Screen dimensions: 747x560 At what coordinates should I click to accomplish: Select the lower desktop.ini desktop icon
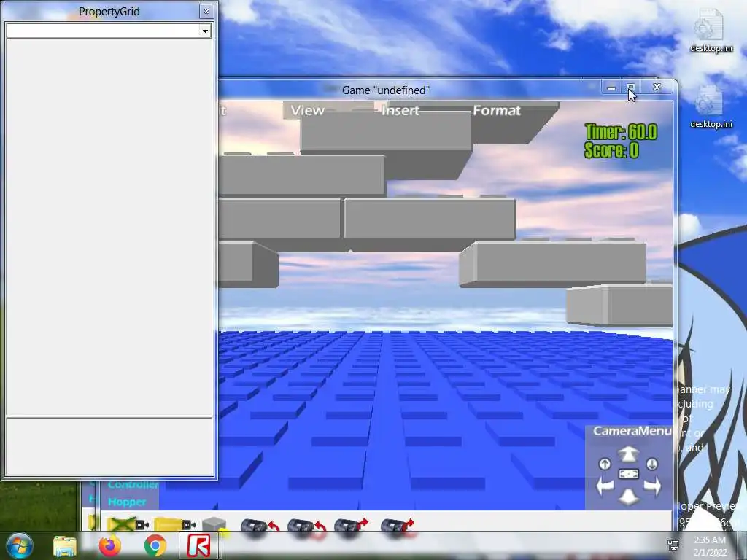(711, 106)
